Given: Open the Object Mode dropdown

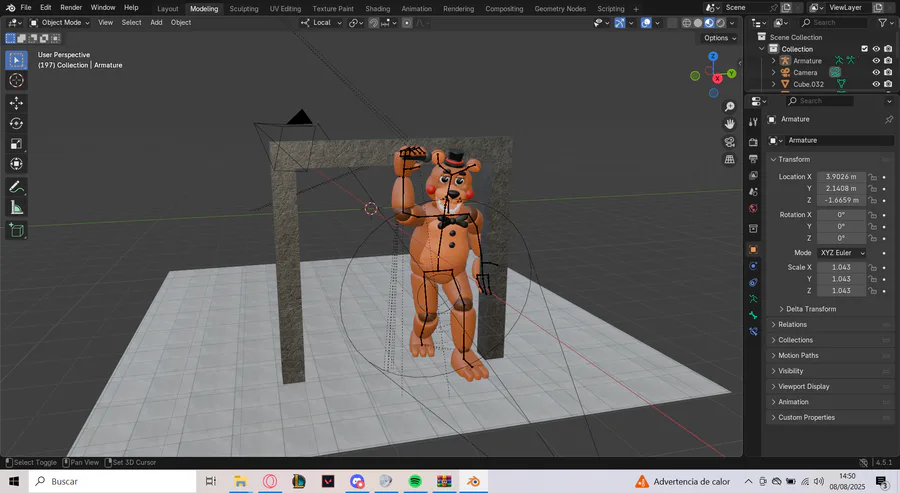Looking at the screenshot, I should pyautogui.click(x=60, y=23).
